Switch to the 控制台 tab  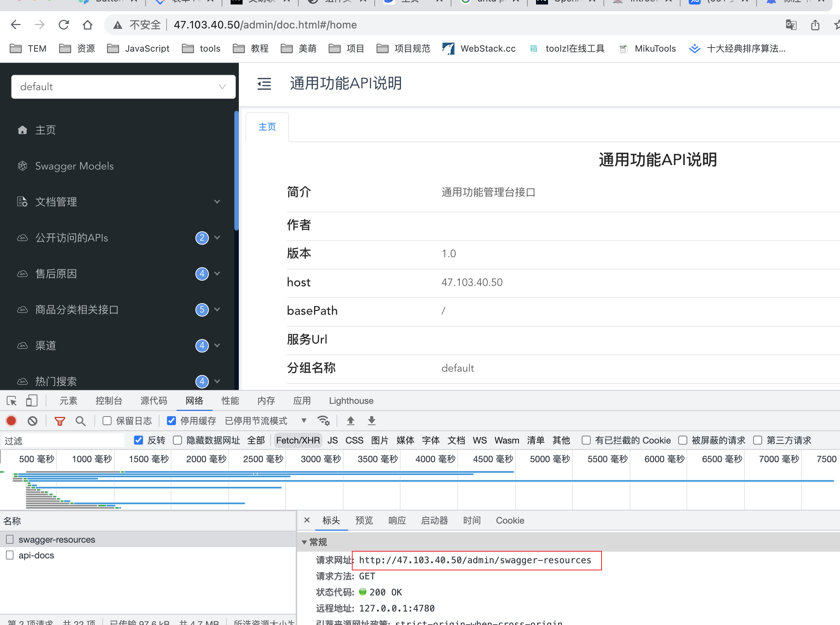109,401
